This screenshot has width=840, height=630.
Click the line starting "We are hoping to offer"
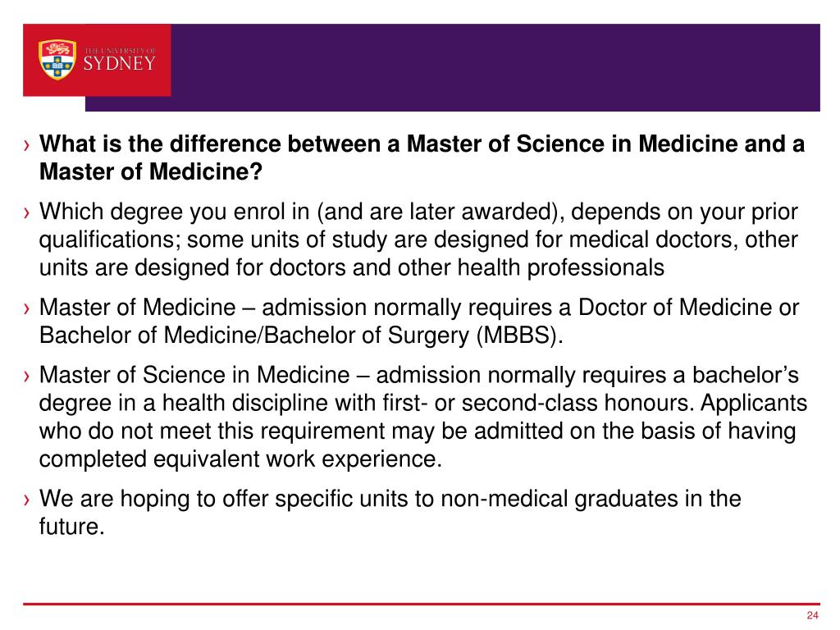point(390,500)
